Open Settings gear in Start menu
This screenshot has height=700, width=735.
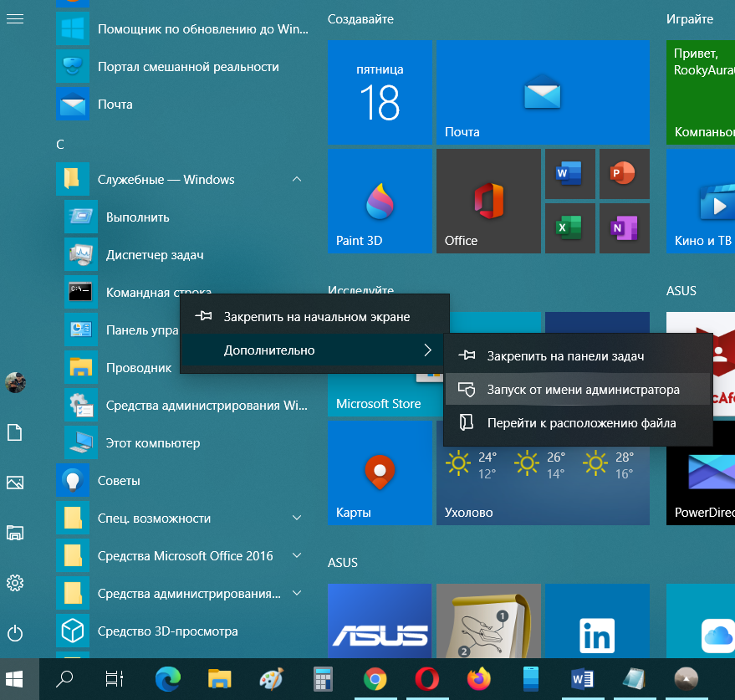[x=14, y=582]
